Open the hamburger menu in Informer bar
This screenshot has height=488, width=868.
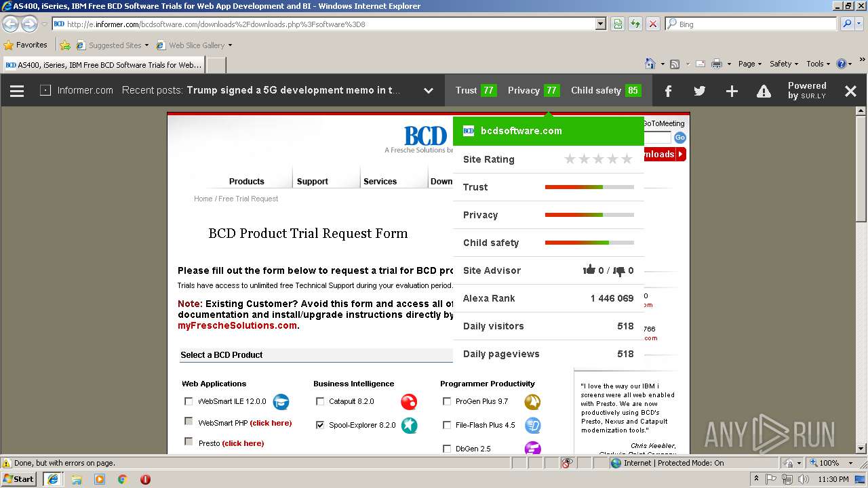17,91
